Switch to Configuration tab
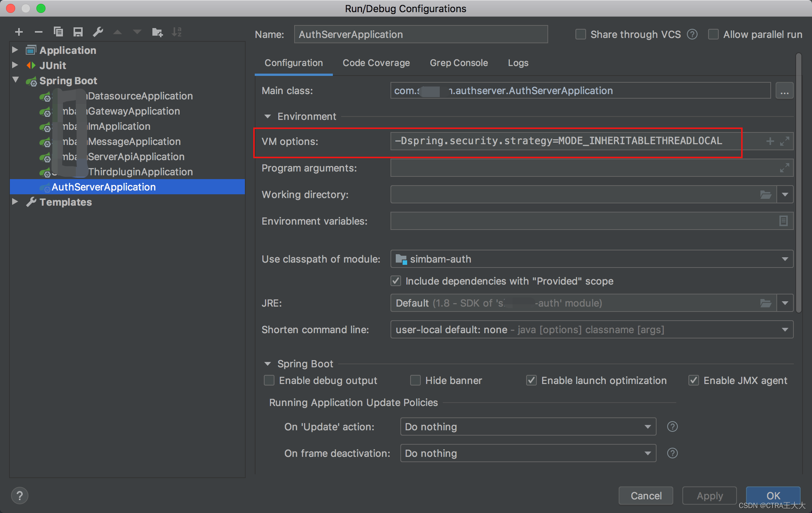Viewport: 812px width, 513px height. pos(294,63)
